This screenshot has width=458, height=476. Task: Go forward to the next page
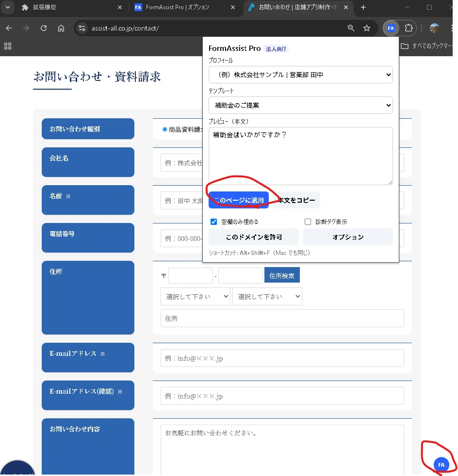coord(26,28)
